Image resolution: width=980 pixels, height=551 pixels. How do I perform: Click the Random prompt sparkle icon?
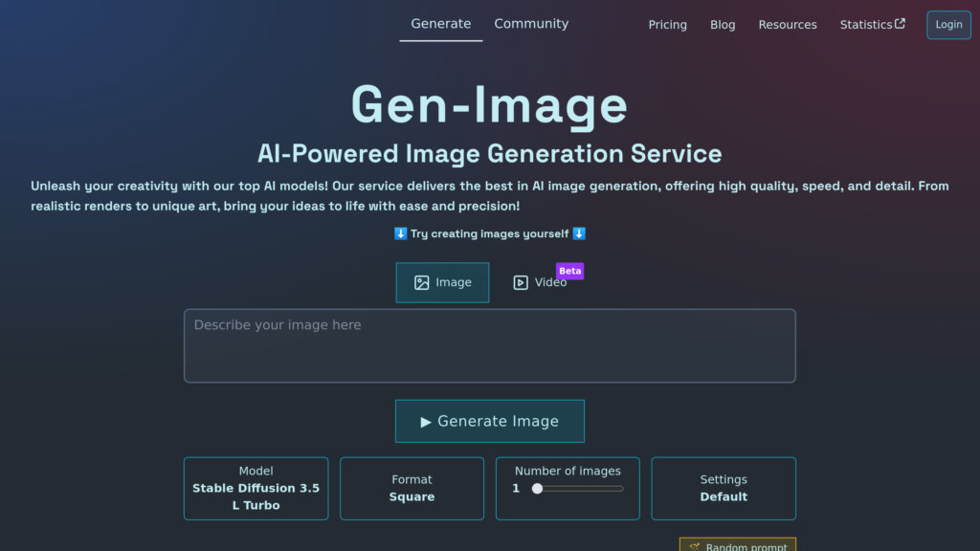(x=695, y=546)
